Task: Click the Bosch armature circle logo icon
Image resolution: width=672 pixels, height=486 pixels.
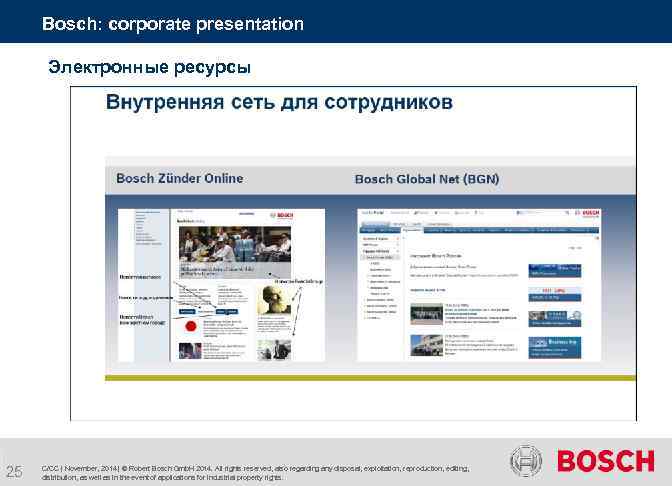Action: pyautogui.click(x=526, y=462)
